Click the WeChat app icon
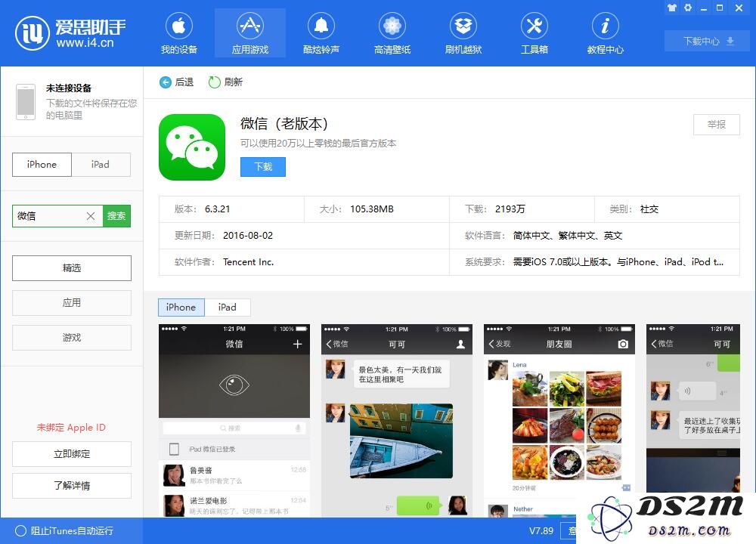Screen dimensions: 756x544 tap(192, 147)
